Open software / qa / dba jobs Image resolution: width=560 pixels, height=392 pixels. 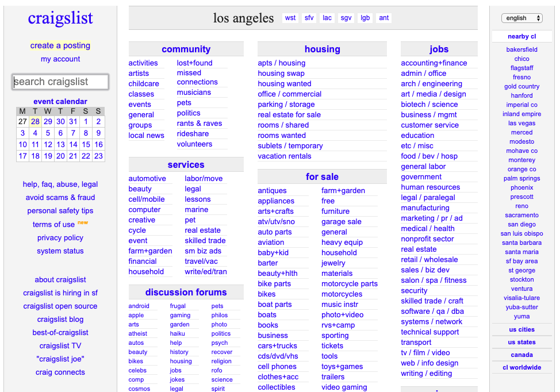(432, 311)
